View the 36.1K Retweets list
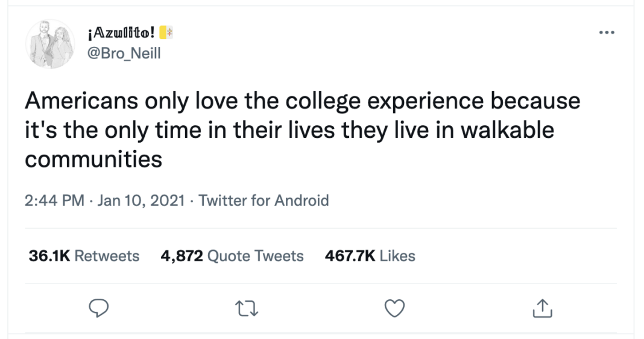The width and height of the screenshot is (644, 339). pyautogui.click(x=84, y=256)
